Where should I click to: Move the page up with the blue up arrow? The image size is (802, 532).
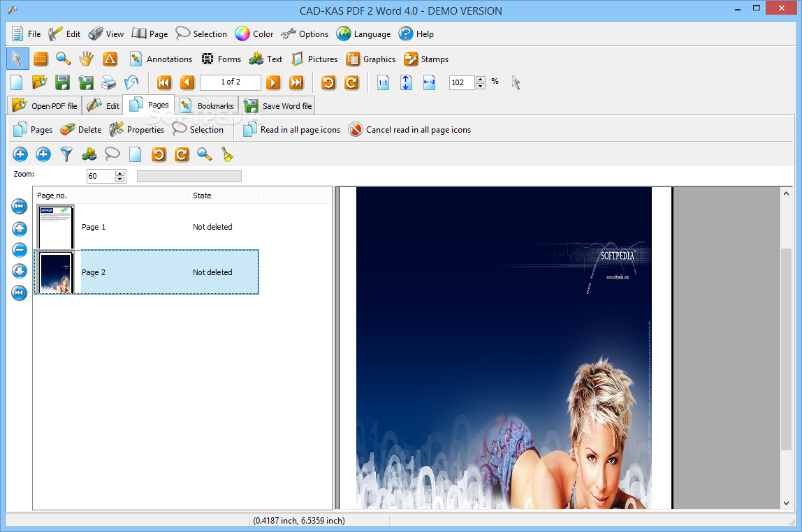point(20,228)
